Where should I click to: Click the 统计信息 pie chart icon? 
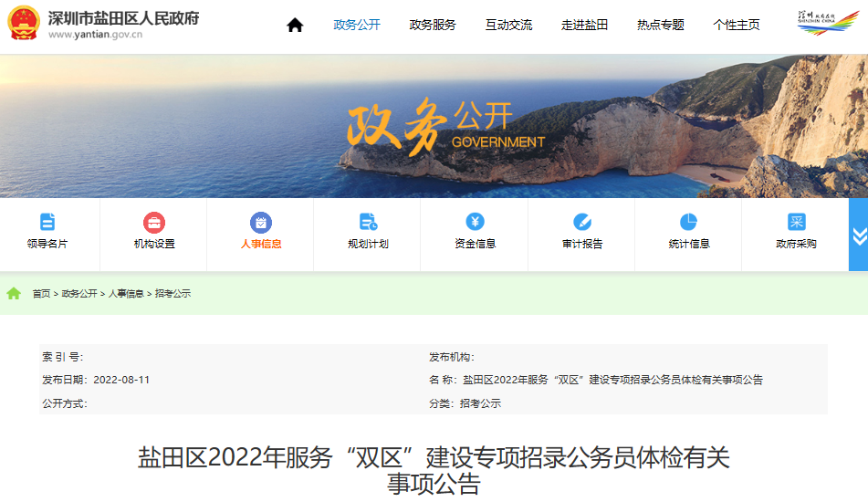tap(688, 222)
